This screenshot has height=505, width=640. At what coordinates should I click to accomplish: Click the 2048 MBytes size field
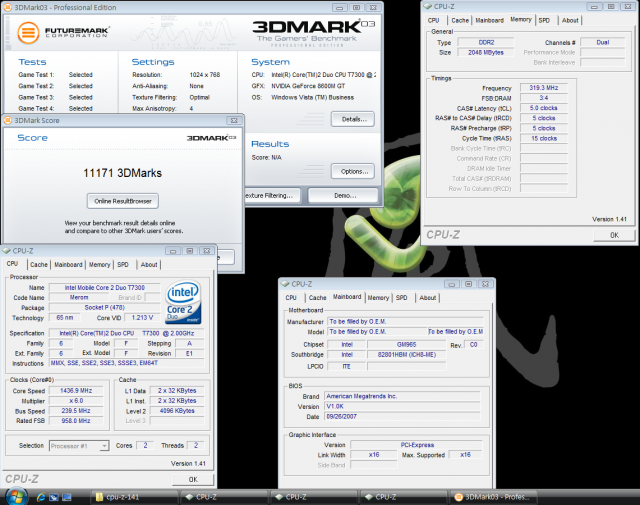(x=486, y=52)
